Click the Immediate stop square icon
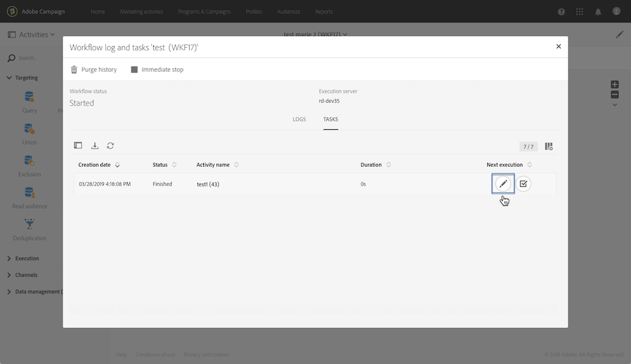631x364 pixels. 134,69
